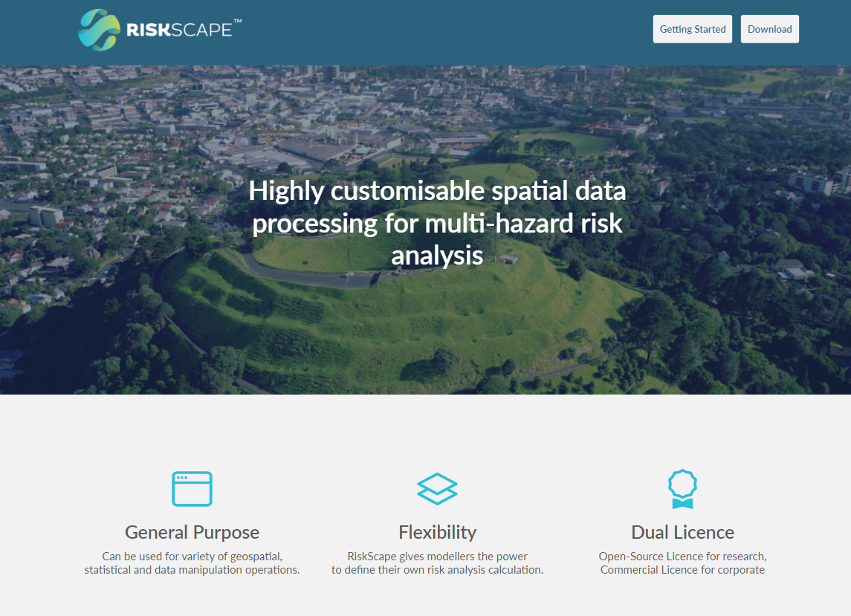Select Getting Started in the navigation bar

coord(692,29)
